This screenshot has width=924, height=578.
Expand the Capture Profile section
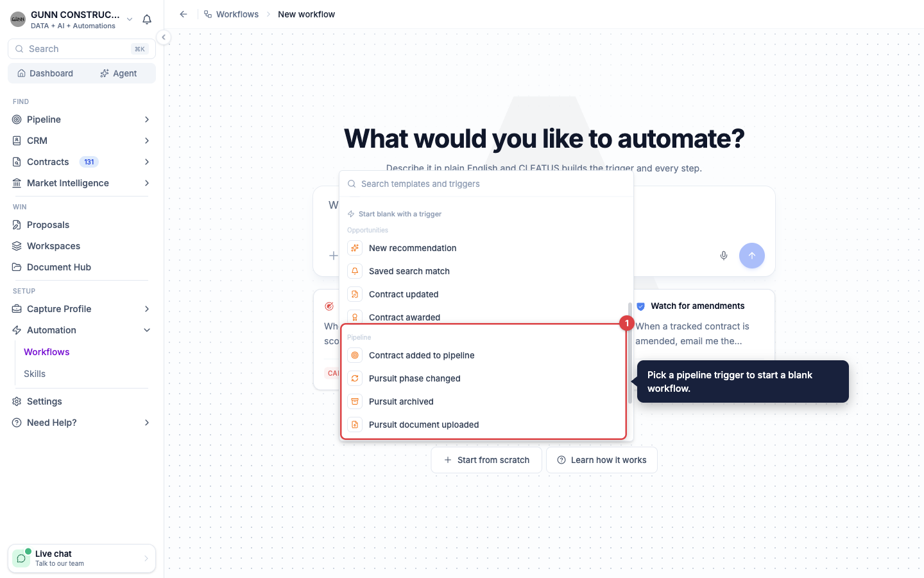coord(147,309)
